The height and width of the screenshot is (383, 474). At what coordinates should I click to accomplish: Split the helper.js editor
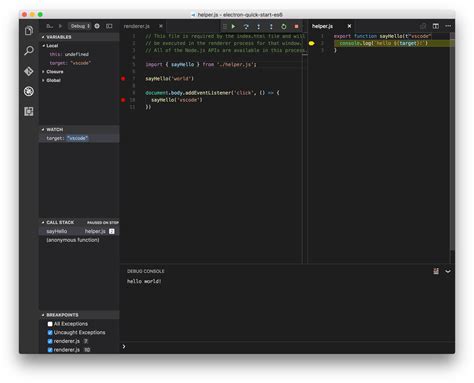(x=436, y=26)
